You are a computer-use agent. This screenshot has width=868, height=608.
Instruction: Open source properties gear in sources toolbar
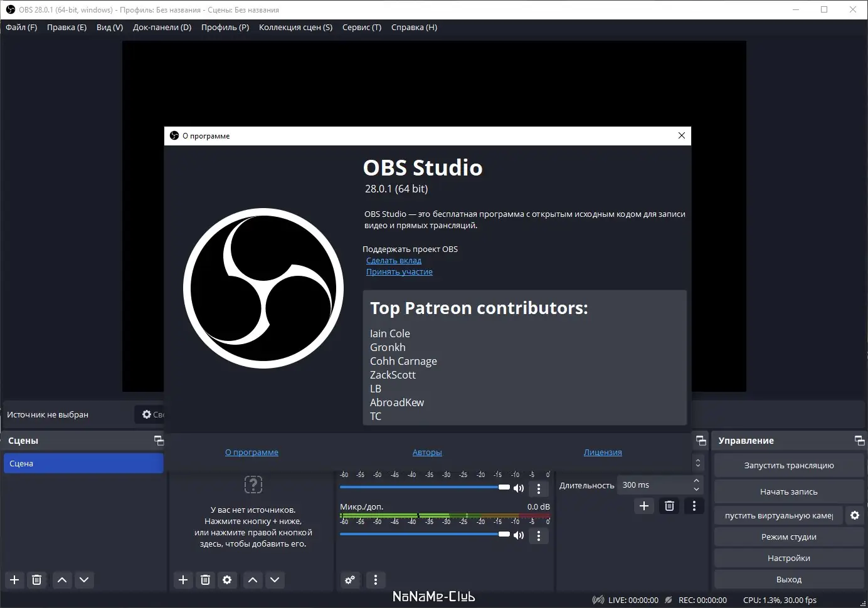coord(227,580)
